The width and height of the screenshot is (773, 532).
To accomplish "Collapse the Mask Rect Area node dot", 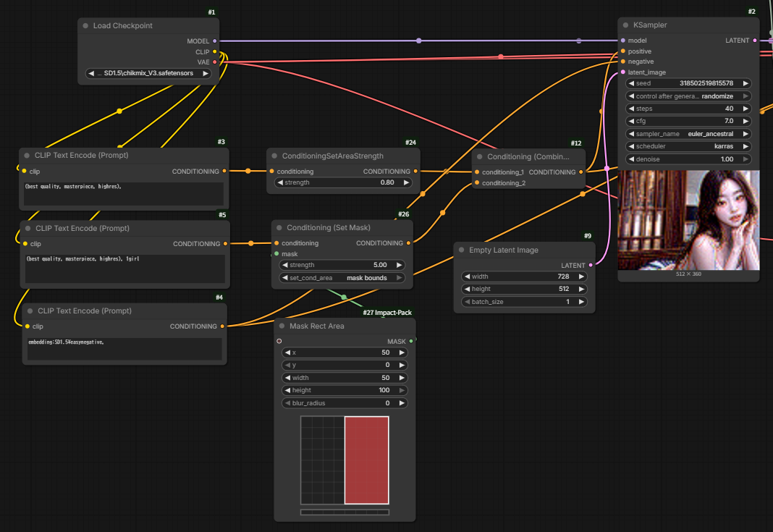I will pyautogui.click(x=282, y=326).
